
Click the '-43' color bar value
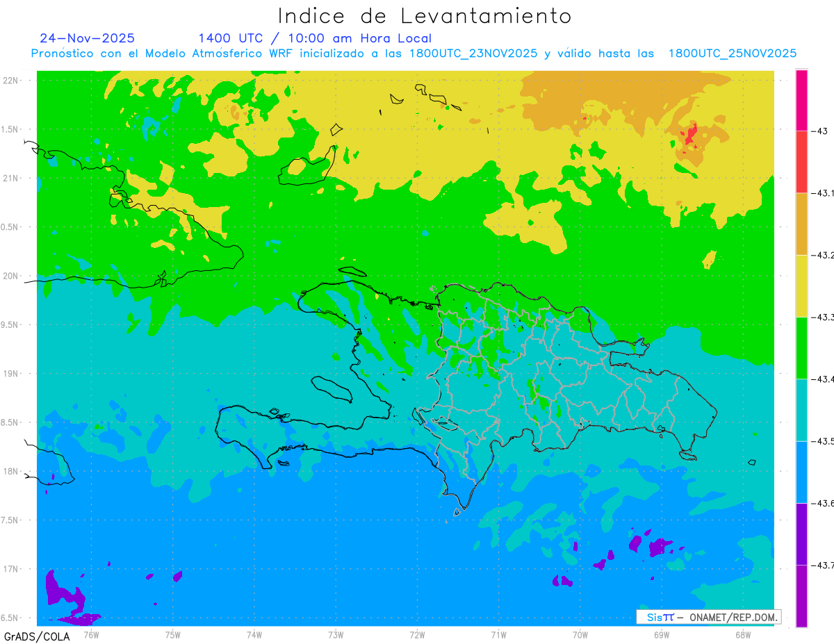819,131
